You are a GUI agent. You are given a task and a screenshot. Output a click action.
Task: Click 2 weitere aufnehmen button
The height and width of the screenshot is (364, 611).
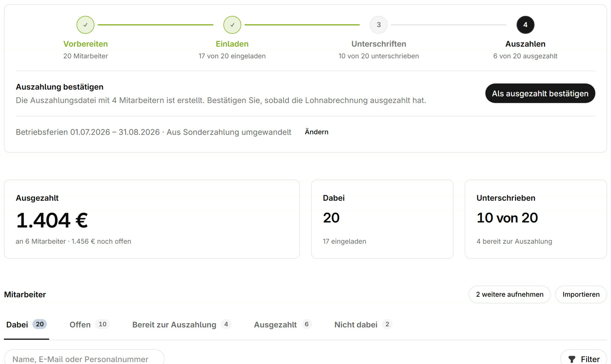pos(509,294)
